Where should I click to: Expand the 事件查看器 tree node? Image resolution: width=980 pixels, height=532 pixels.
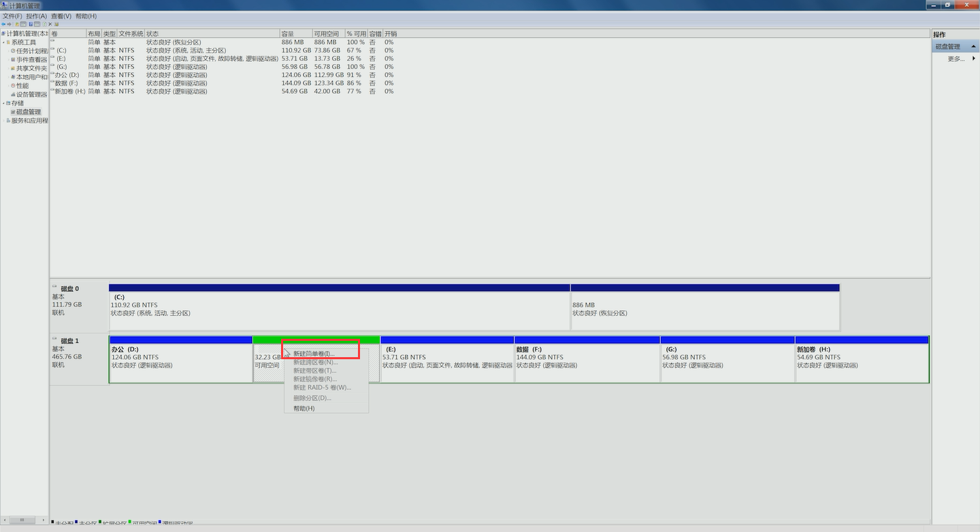[x=8, y=59]
